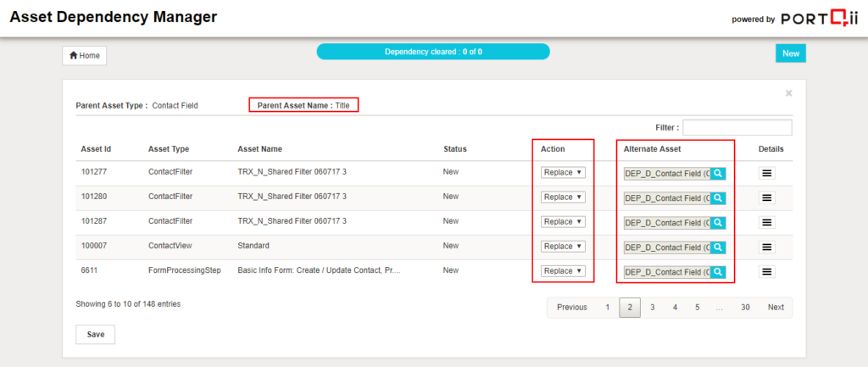This screenshot has height=367, width=868.
Task: Click the search icon for ContactView Standard row
Action: [718, 247]
